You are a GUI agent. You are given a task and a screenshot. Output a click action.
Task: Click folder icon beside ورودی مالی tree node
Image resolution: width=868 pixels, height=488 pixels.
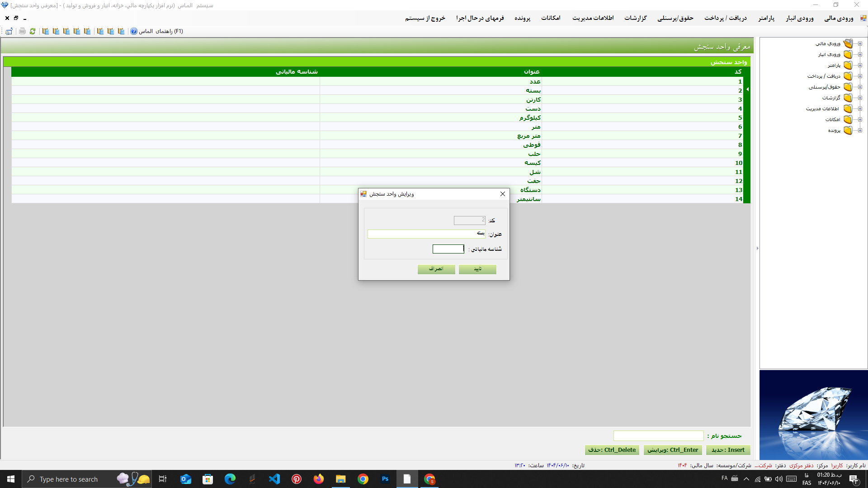click(848, 44)
